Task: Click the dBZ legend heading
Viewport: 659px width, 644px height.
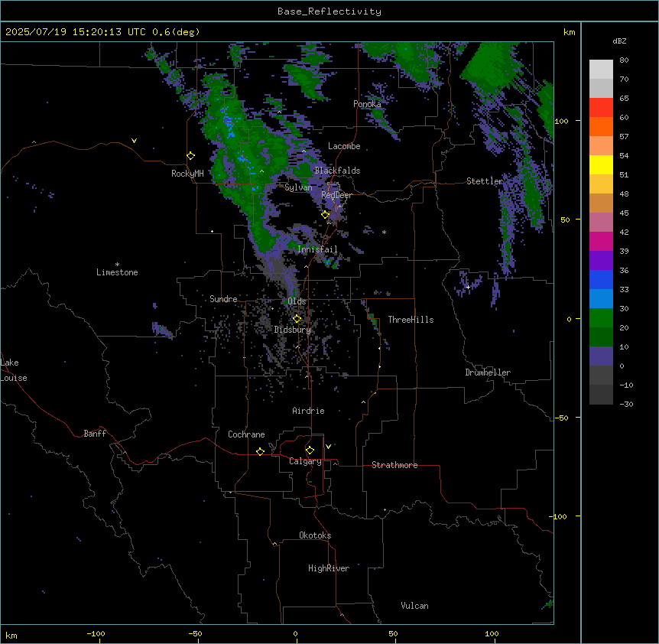Action: click(619, 41)
